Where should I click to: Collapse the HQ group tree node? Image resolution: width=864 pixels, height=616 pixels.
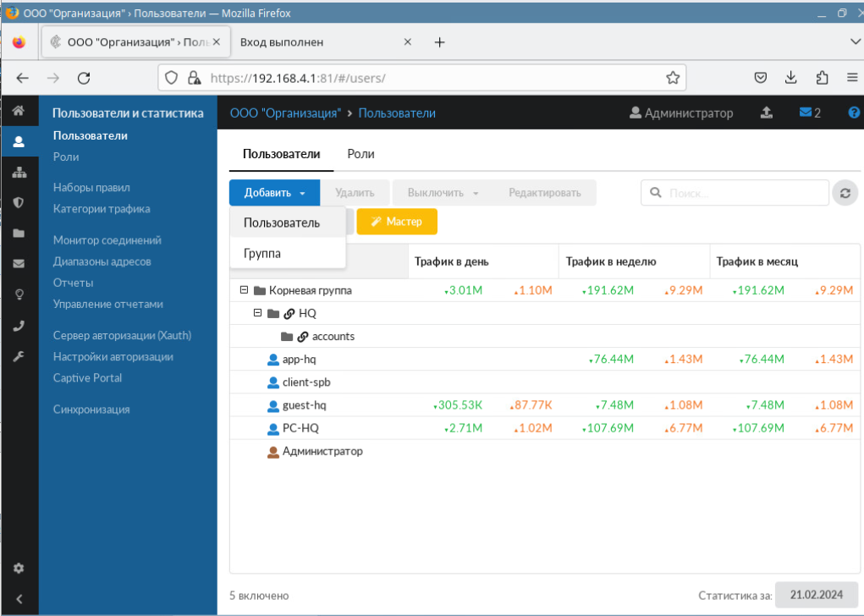[258, 313]
